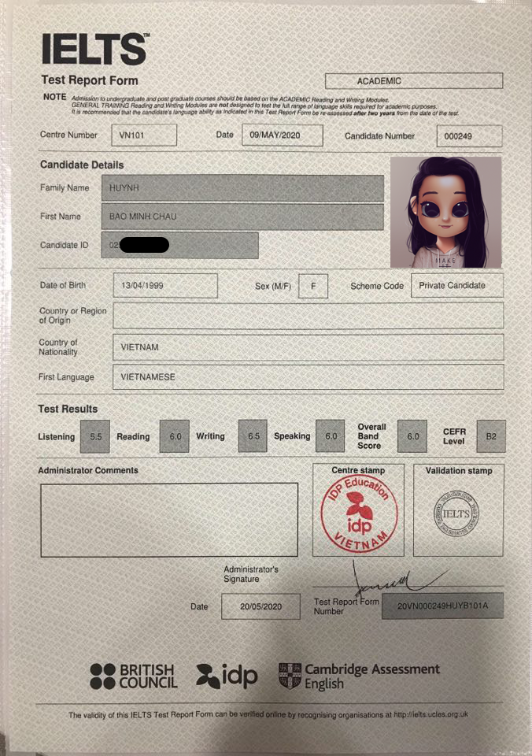Image resolution: width=532 pixels, height=756 pixels.
Task: Click the Speaking score box
Action: [330, 435]
